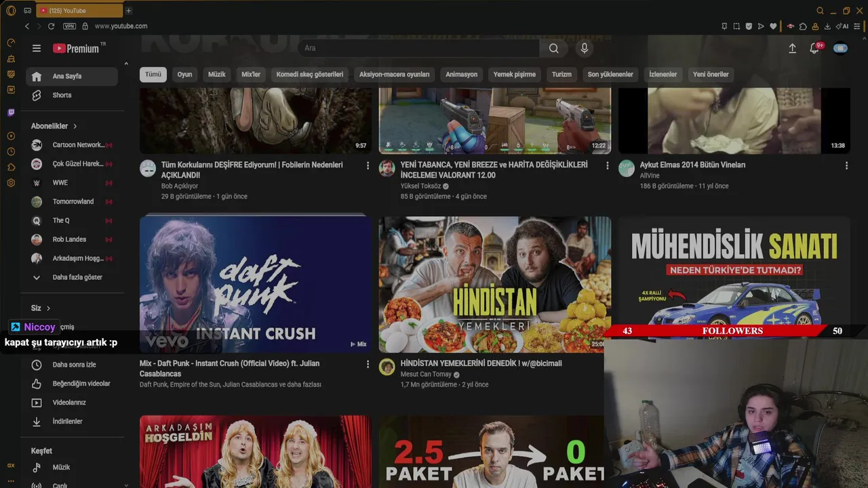This screenshot has width=868, height=488.
Task: Open options menu for 'Aykut Elmas 2014' video
Action: pos(846,165)
